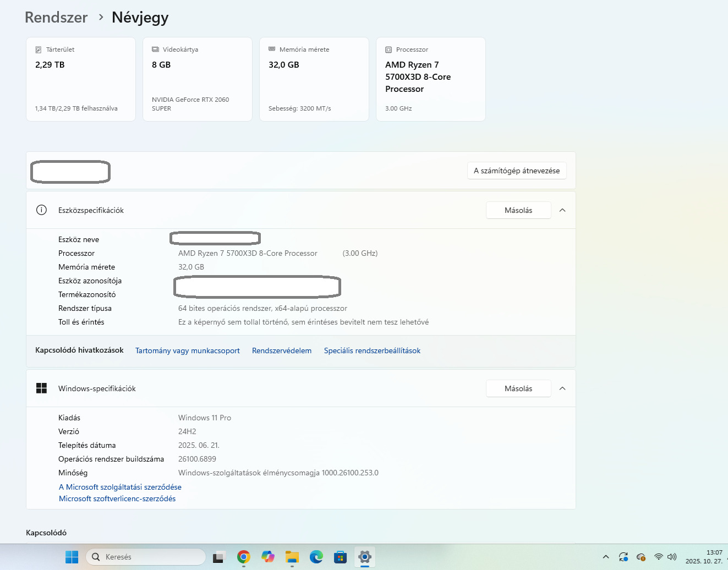The width and height of the screenshot is (728, 570).
Task: Click the video card icon next to Videokártya
Action: [155, 50]
